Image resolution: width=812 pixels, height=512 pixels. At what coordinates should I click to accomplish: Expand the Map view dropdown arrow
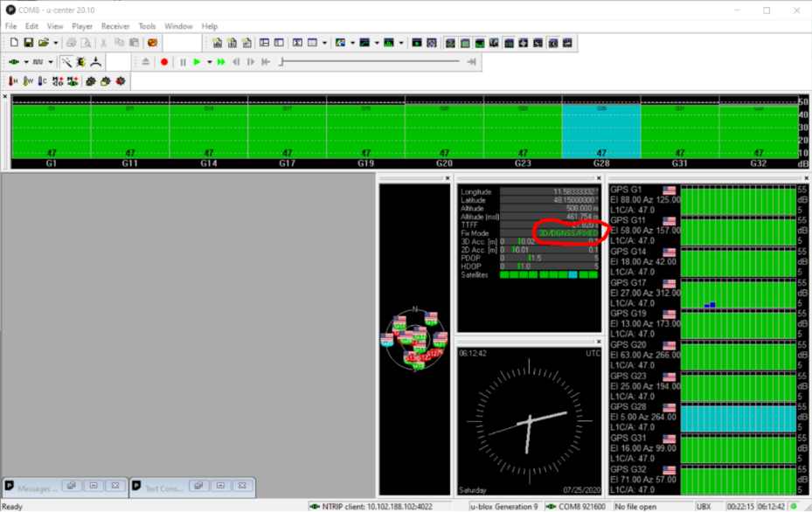coord(352,43)
